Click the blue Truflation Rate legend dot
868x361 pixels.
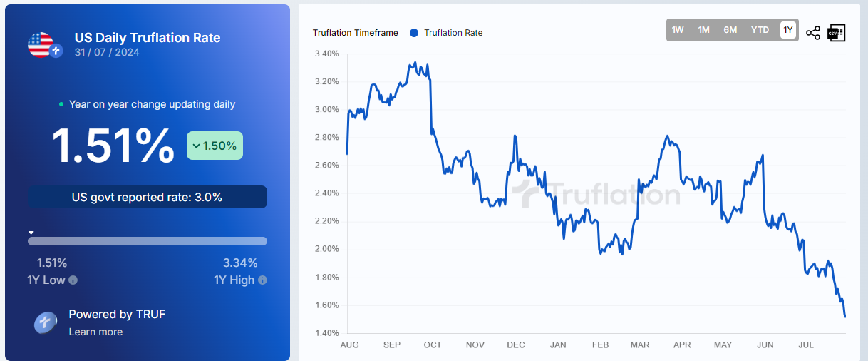[x=414, y=32]
